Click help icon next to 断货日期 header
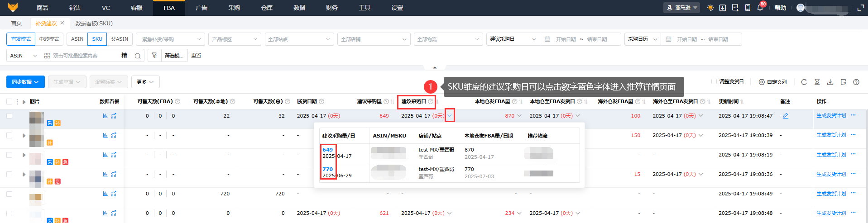Viewport: 868px width, 223px height. (x=321, y=101)
